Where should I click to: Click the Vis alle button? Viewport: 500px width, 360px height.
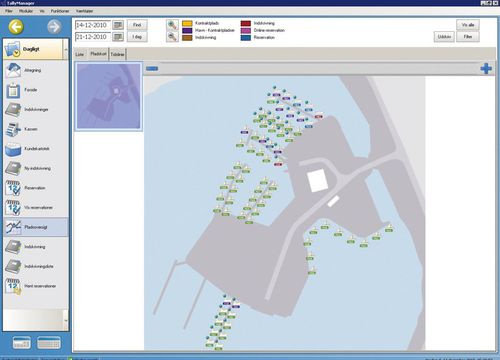pyautogui.click(x=468, y=25)
